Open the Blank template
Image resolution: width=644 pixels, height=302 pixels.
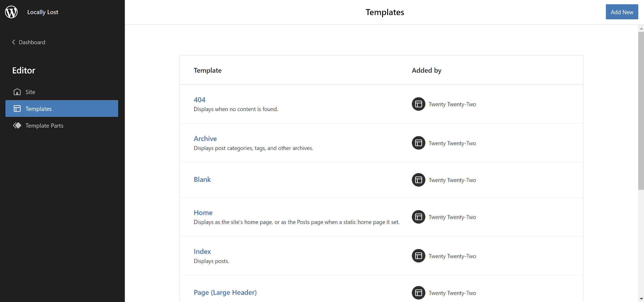[x=202, y=179]
